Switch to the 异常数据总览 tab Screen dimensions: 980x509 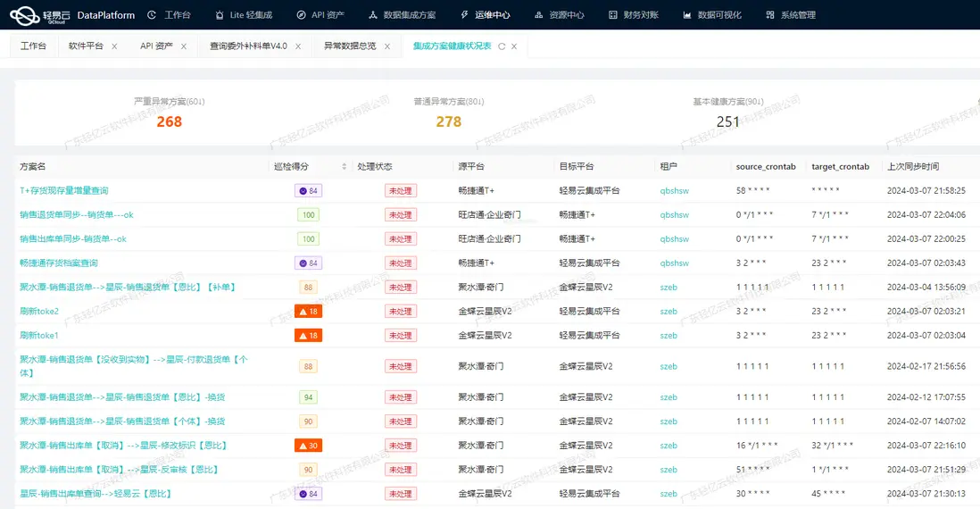pos(350,46)
